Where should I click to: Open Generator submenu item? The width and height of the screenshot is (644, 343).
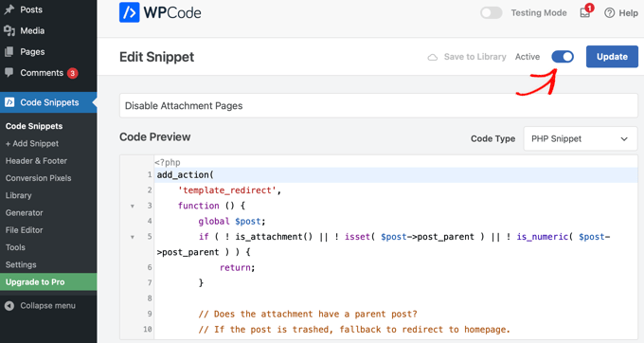click(x=25, y=213)
